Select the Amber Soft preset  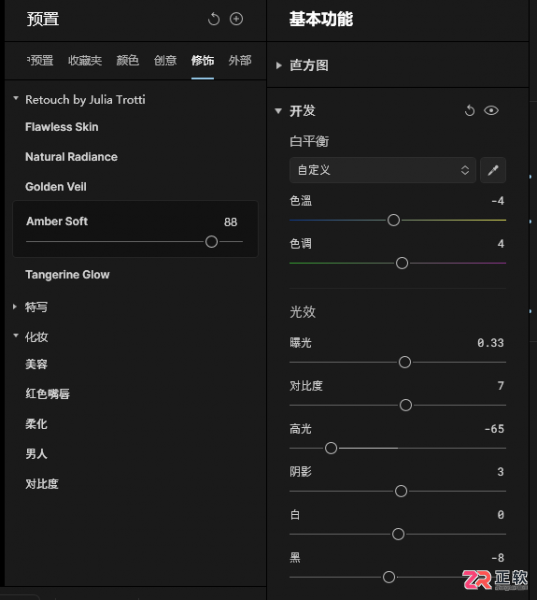pyautogui.click(x=57, y=221)
